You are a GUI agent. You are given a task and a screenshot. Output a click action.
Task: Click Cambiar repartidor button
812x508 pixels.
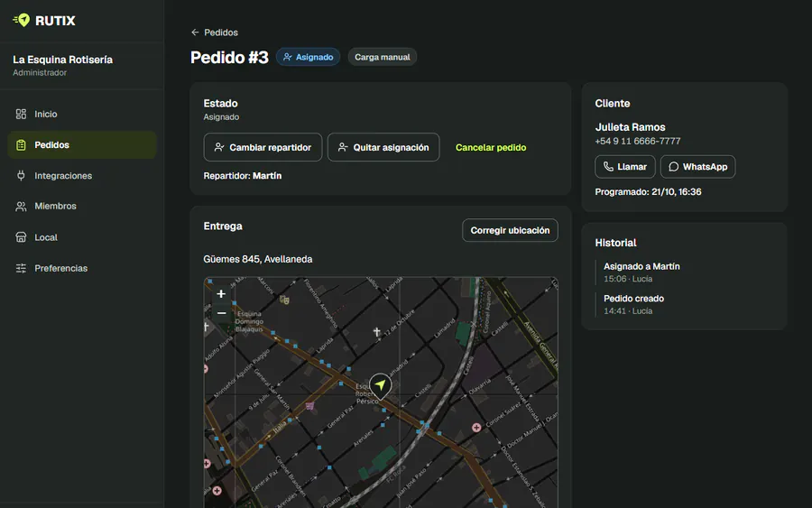click(x=263, y=148)
